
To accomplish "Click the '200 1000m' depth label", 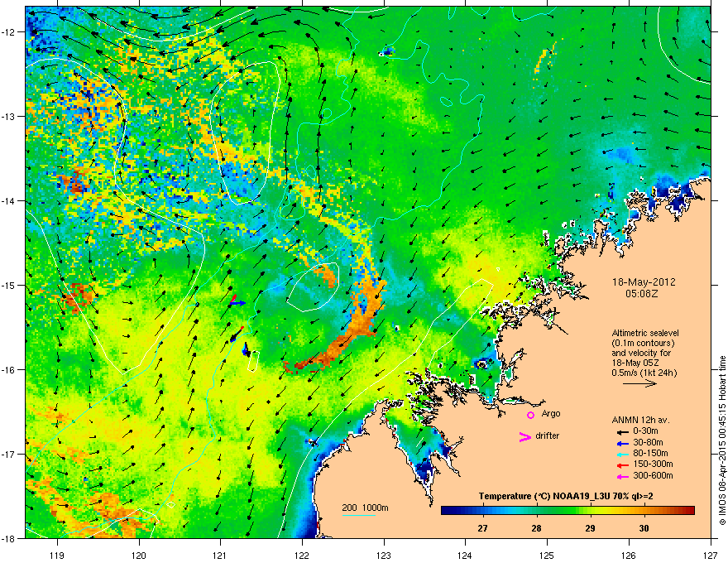I will click(x=365, y=508).
